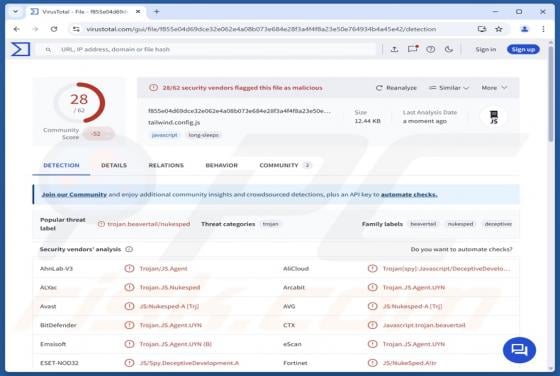Open the notifications icon in header
Viewport: 560px width, 376px height.
413,49
